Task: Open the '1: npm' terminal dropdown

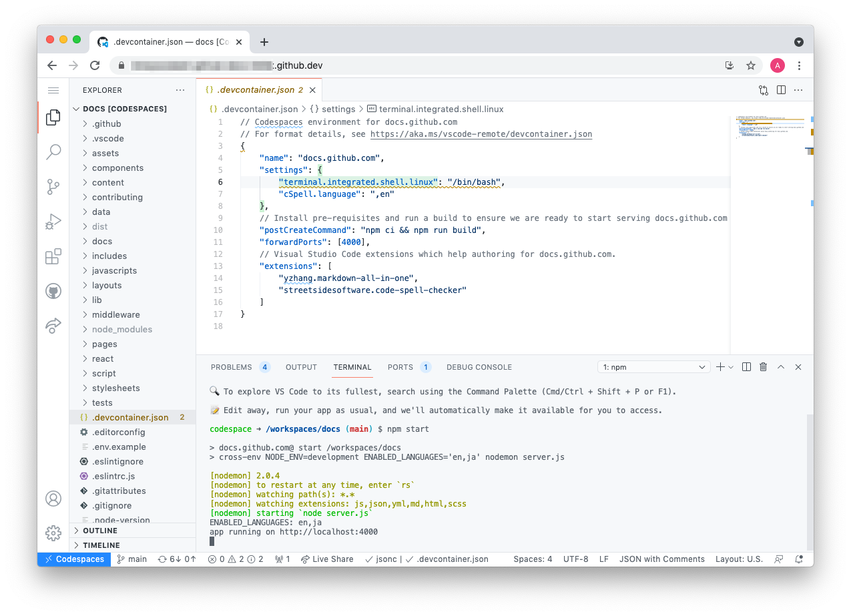Action: (653, 366)
